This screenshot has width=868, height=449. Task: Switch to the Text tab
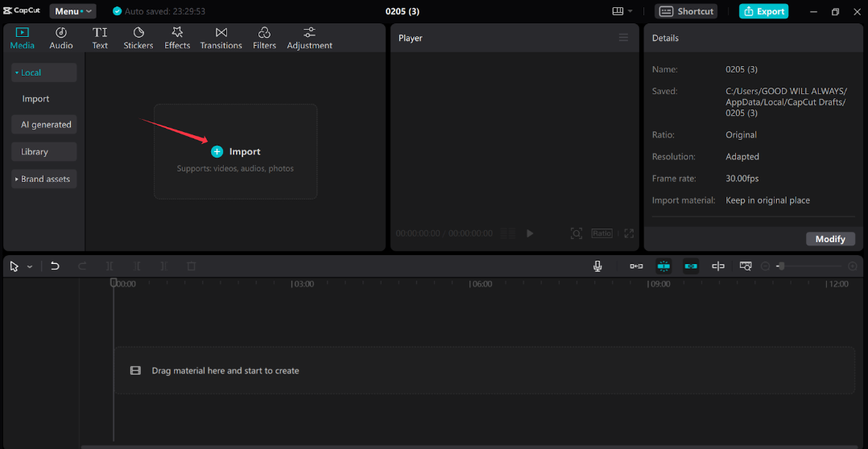[x=100, y=38]
